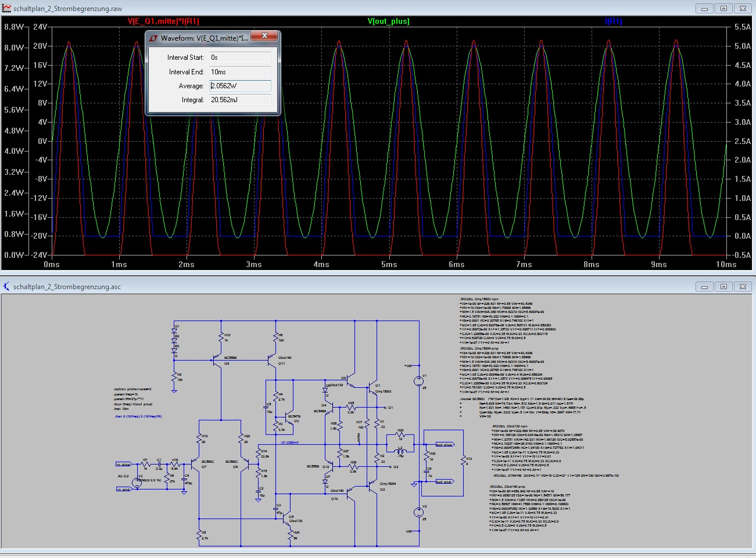Click the D1 diode at top of the diode string
Viewport: 756px width, 558px height.
pos(174,330)
